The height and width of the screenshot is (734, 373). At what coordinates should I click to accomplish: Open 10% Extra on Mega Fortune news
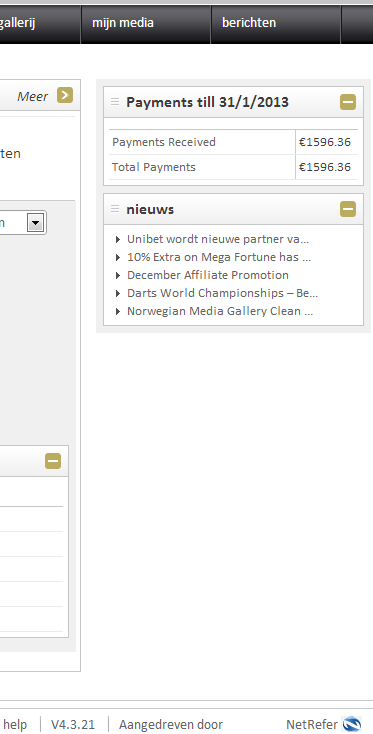(219, 257)
